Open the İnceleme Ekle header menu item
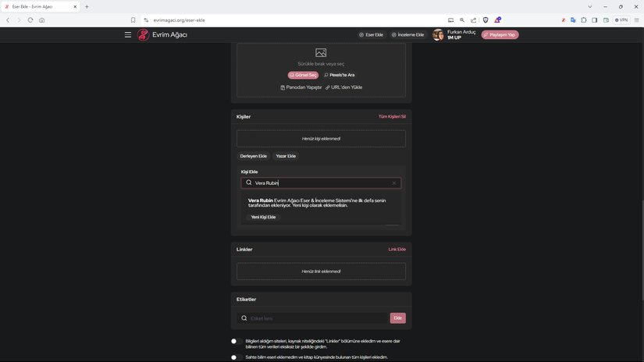Viewport: 644px width, 362px height. 407,35
